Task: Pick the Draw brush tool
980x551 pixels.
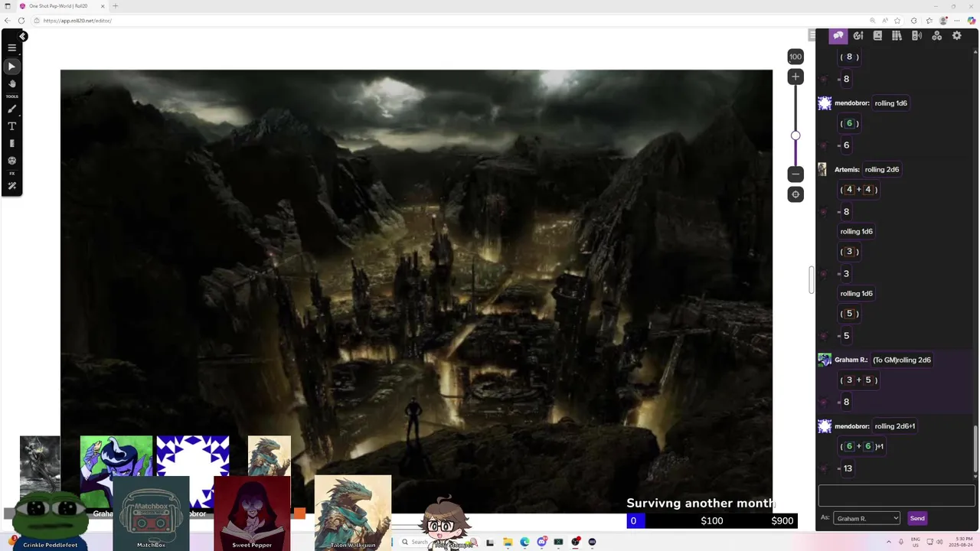Action: 11,109
